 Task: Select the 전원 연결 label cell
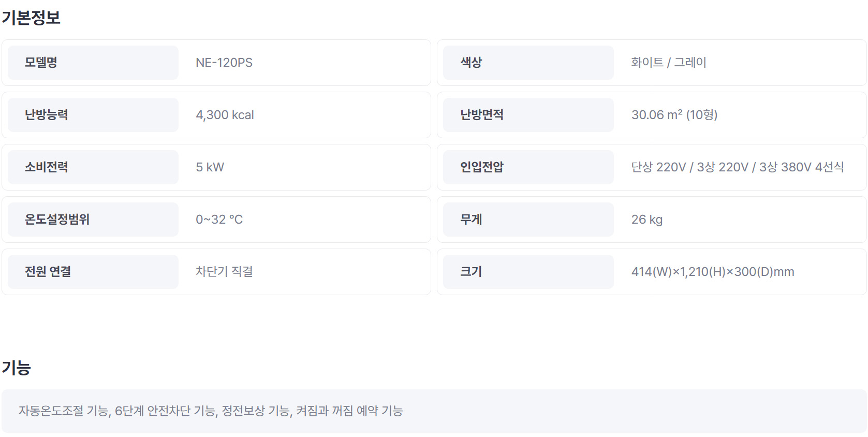pos(93,272)
